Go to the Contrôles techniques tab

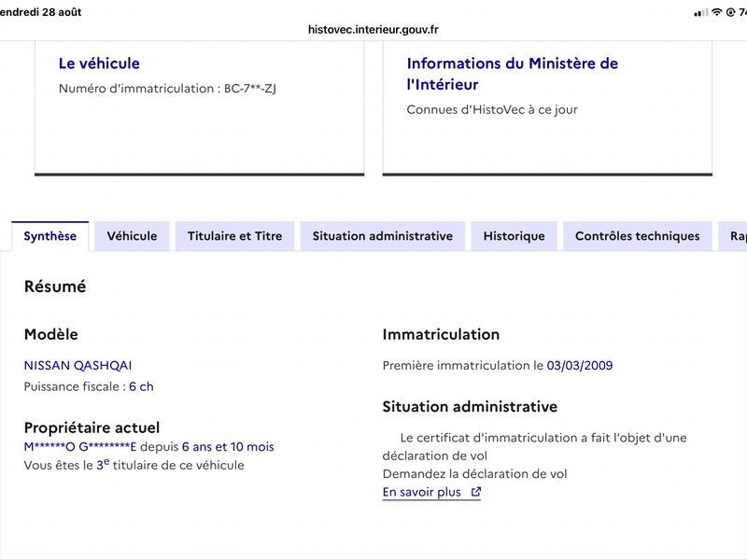click(x=638, y=236)
